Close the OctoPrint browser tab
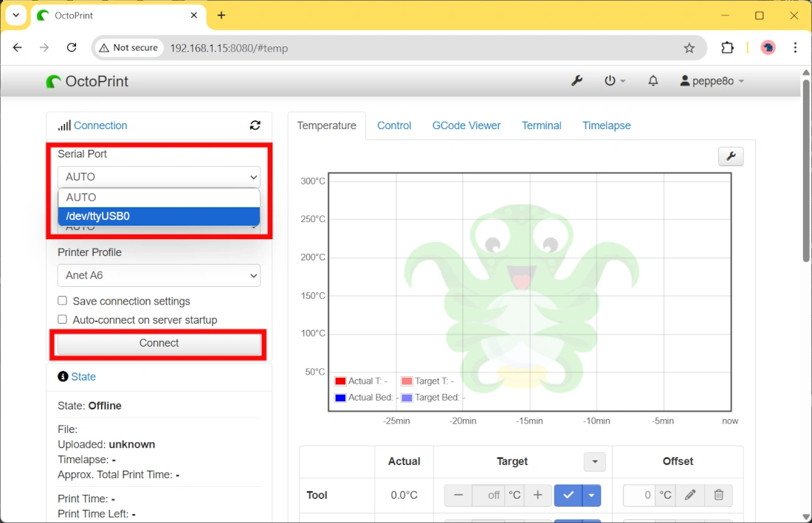The width and height of the screenshot is (812, 523). (x=193, y=15)
